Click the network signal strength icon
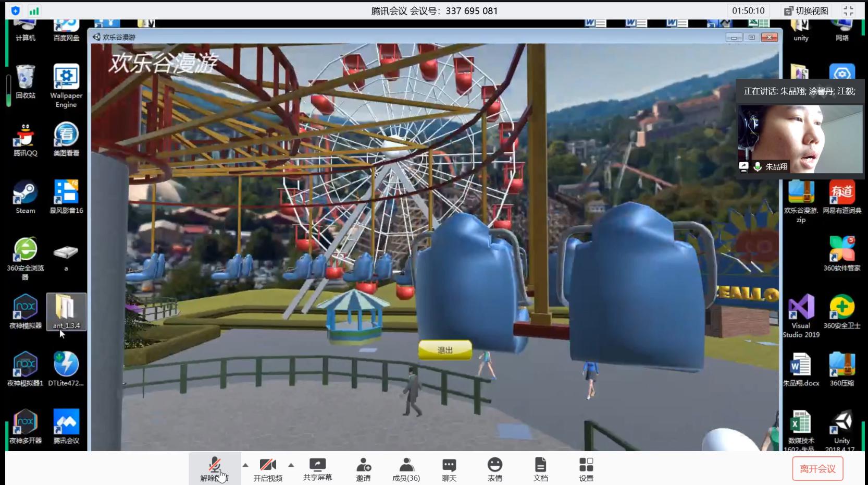868x485 pixels. point(34,11)
